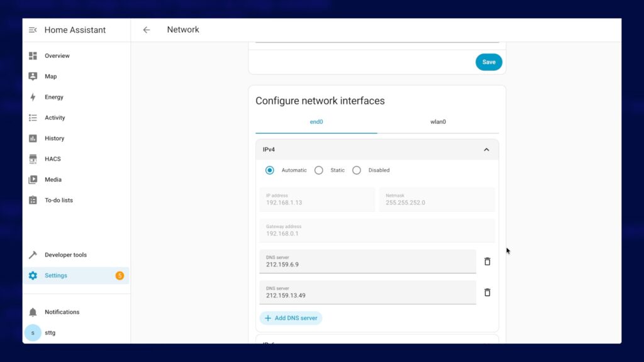Screen dimensions: 644x362
Task: Click the Developer tools hammer icon
Action: pyautogui.click(x=33, y=255)
